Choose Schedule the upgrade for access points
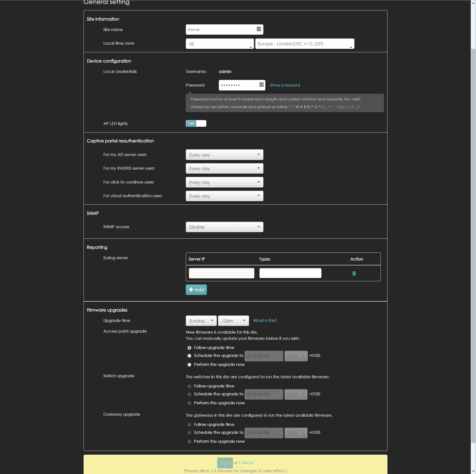The image size is (476, 474). tap(189, 356)
